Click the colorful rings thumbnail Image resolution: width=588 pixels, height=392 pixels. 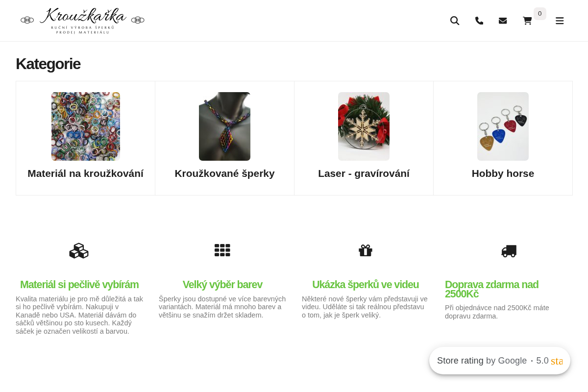(x=86, y=126)
